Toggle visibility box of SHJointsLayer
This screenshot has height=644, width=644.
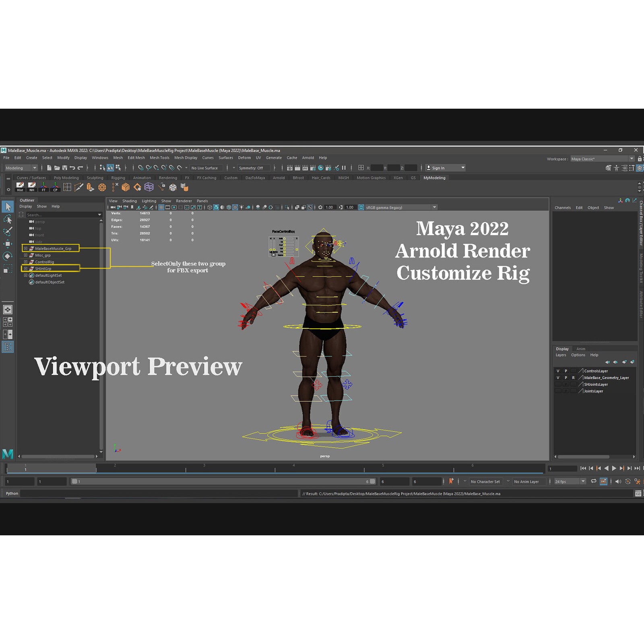pos(558,384)
